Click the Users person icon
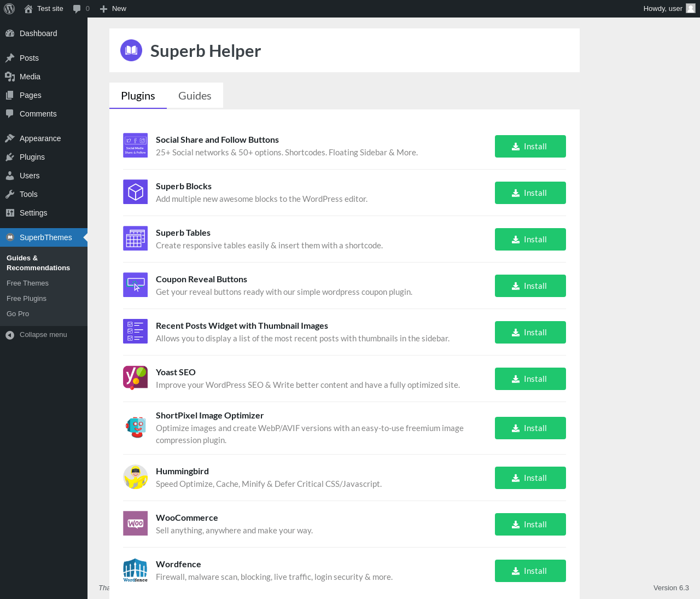This screenshot has width=700, height=599. [x=10, y=176]
